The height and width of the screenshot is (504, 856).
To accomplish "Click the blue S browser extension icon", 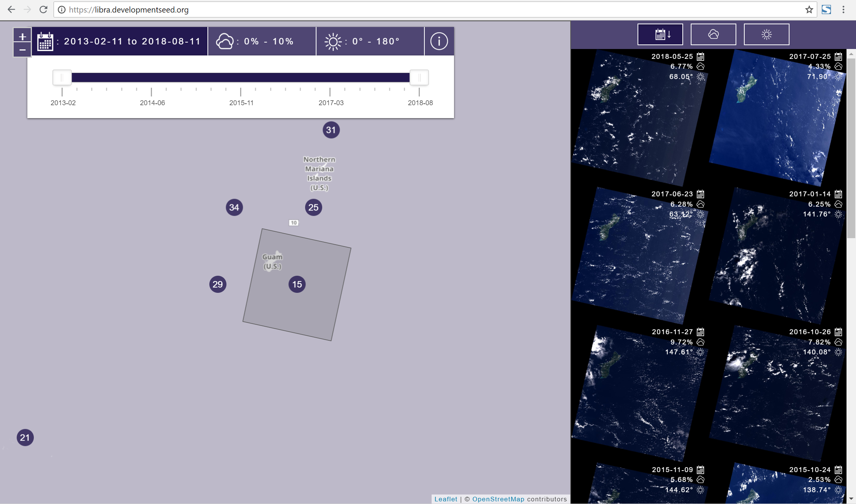I will tap(826, 9).
